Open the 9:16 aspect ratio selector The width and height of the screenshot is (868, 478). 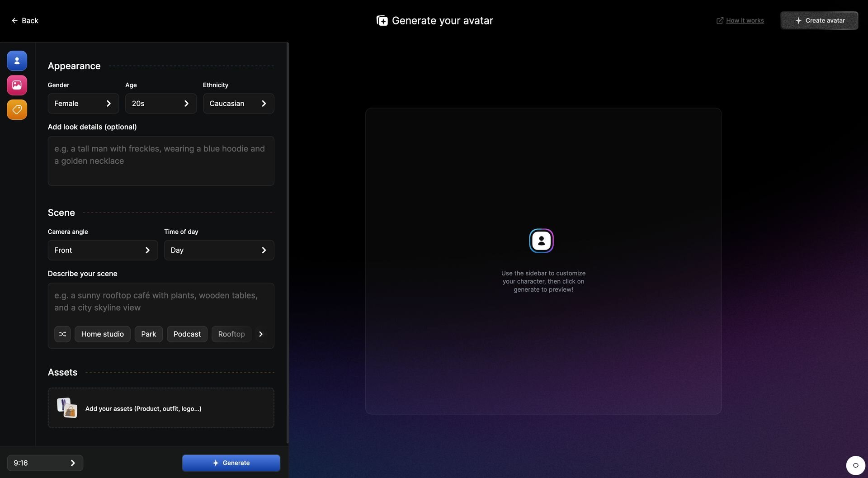click(45, 463)
